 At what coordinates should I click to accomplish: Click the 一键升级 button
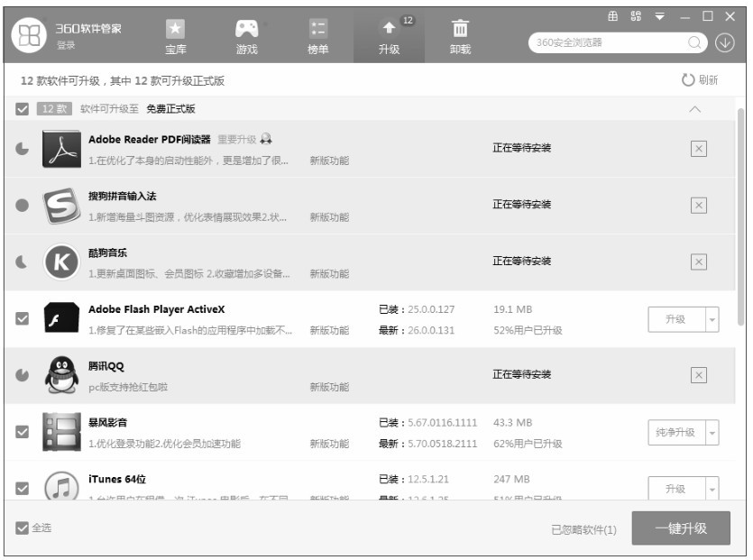click(681, 528)
